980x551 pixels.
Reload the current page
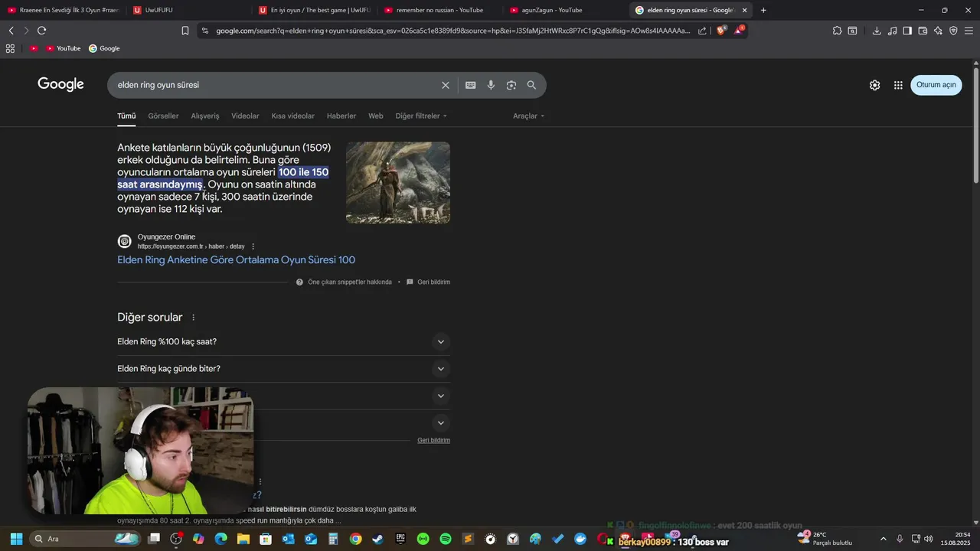pyautogui.click(x=41, y=31)
